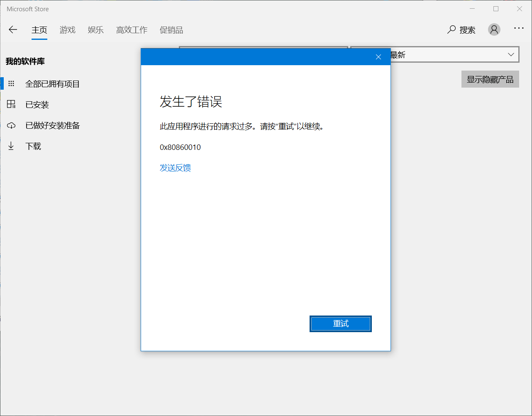Viewport: 532px width, 416px height.
Task: Select 已做好安装准备 in the sidebar
Action: tap(53, 125)
